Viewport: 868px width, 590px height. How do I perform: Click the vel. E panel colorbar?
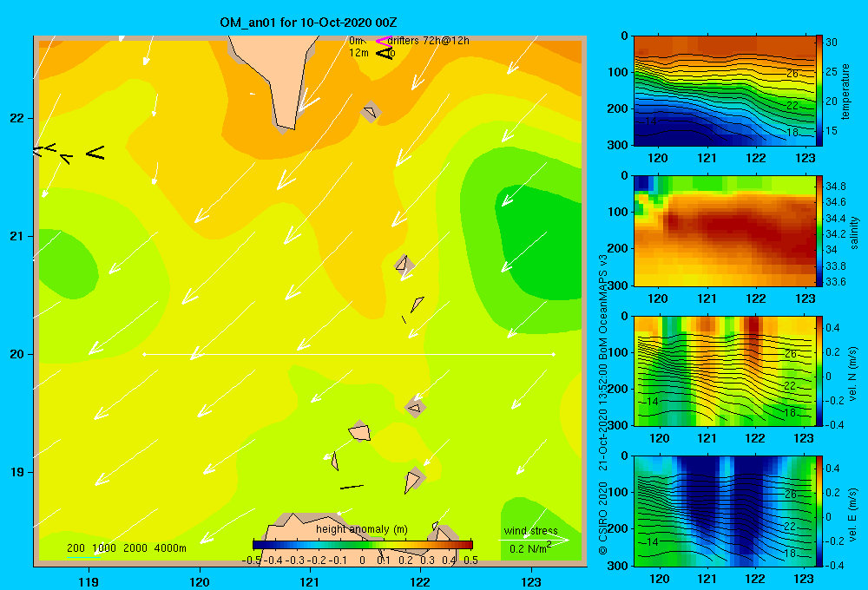click(x=819, y=511)
